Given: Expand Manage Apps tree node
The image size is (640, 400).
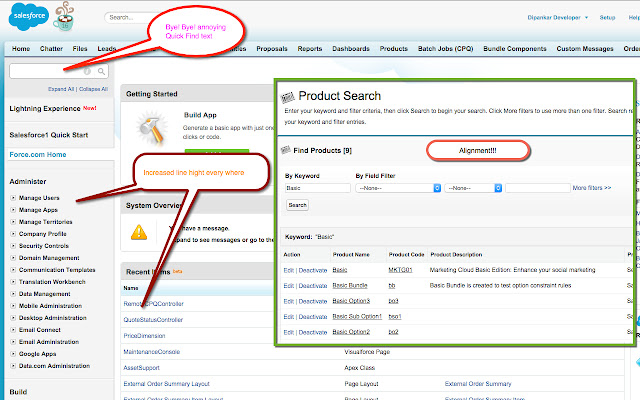Looking at the screenshot, I should pyautogui.click(x=13, y=210).
